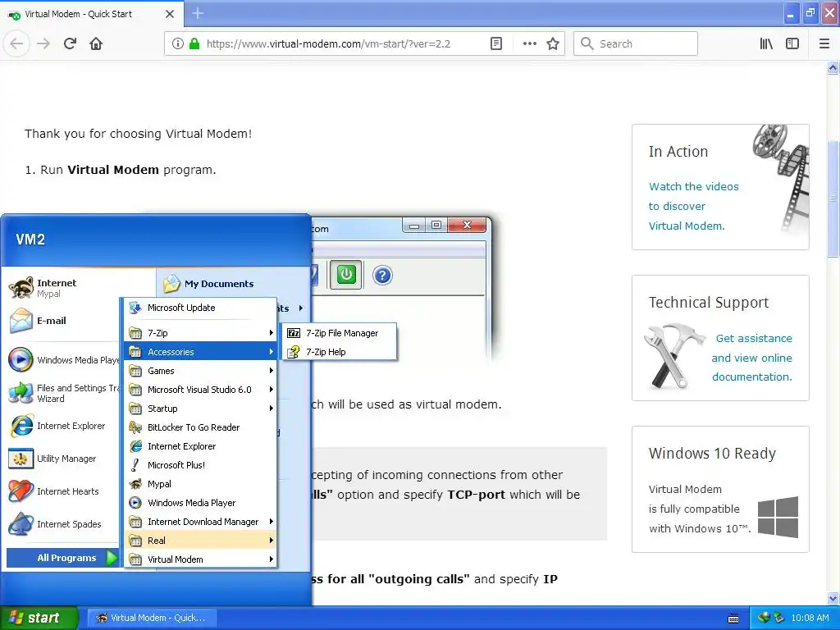Open the on-screen keyboard tray icon

pyautogui.click(x=733, y=619)
